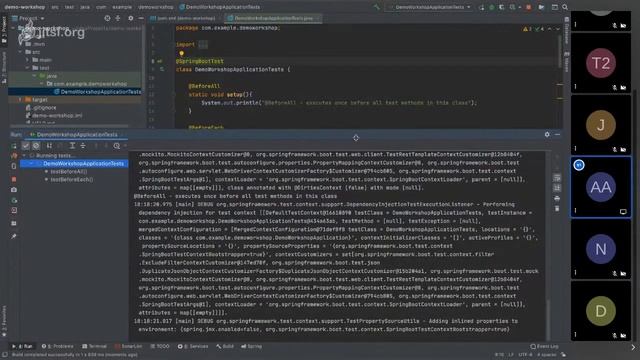Viewport: 640px width, 360px height.
Task: Expand the target folder
Action: tap(20, 100)
